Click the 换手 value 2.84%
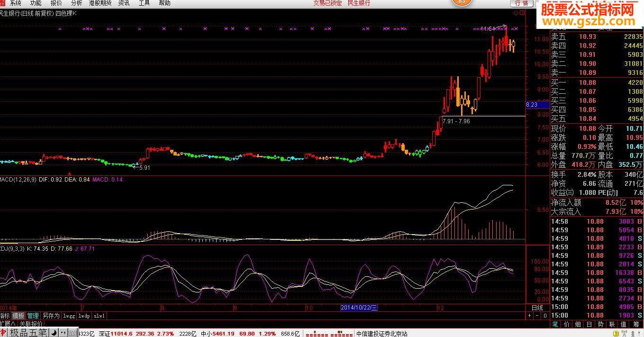The image size is (644, 337). coord(587,174)
